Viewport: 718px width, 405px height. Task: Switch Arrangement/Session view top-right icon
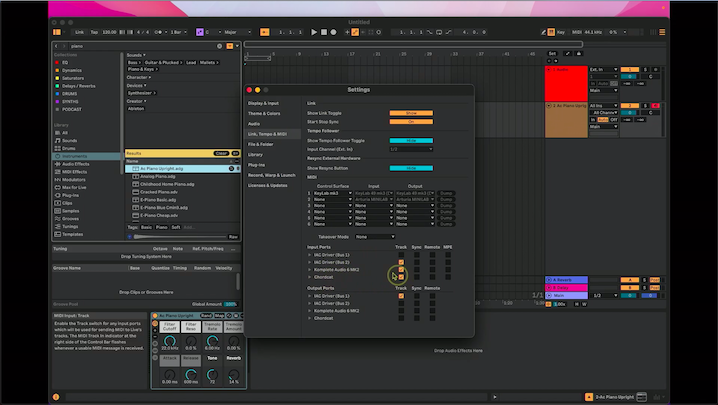pos(662,32)
